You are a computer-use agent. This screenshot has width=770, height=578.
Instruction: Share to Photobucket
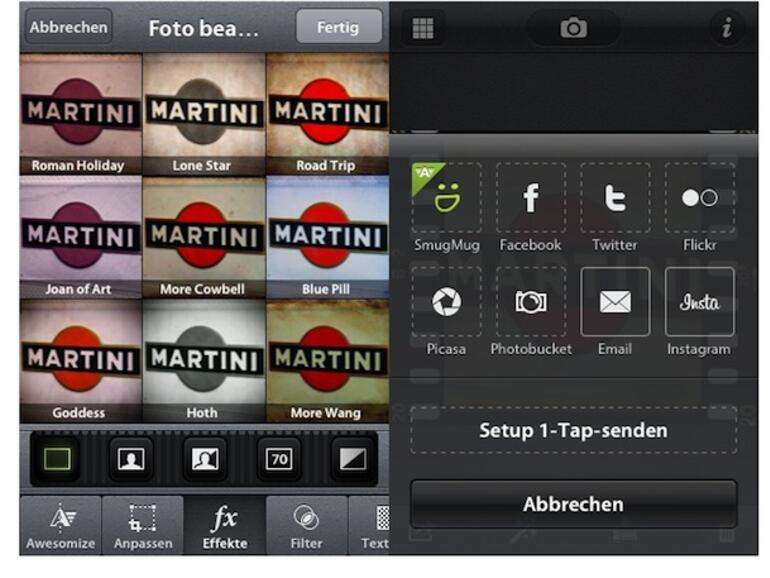tap(531, 312)
